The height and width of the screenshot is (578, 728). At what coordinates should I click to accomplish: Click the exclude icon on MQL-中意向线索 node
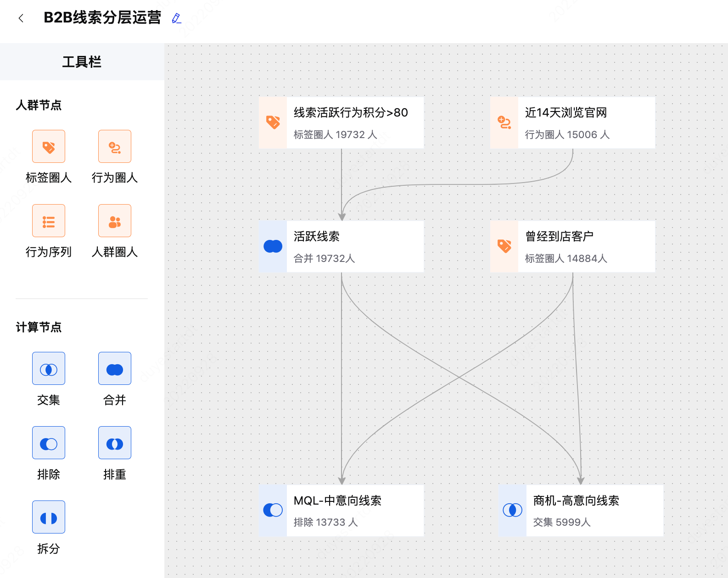[273, 510]
